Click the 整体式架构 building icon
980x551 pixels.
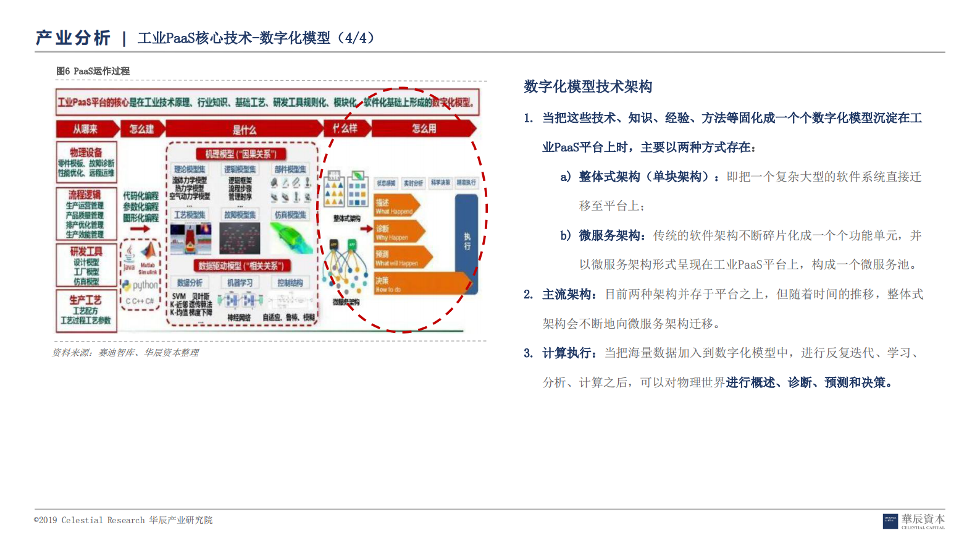coord(345,189)
